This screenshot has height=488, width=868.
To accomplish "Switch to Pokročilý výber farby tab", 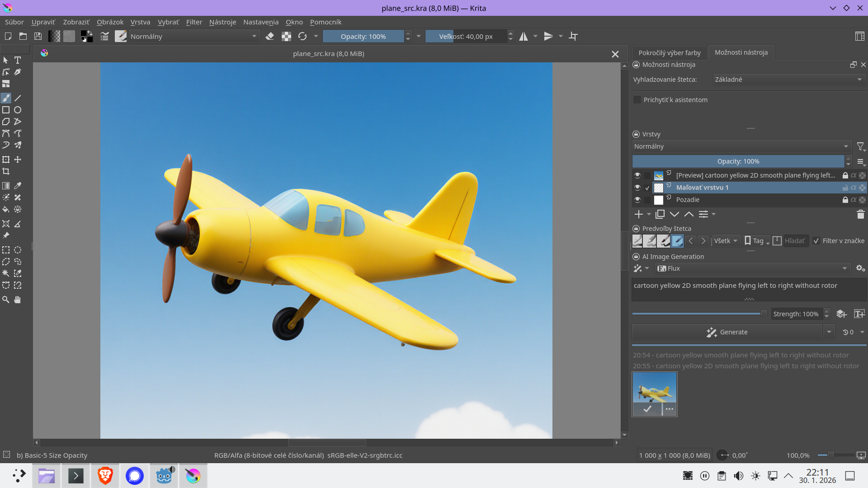I will [669, 53].
